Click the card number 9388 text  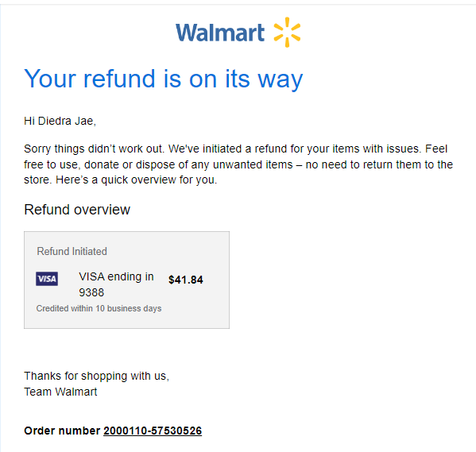pyautogui.click(x=91, y=292)
